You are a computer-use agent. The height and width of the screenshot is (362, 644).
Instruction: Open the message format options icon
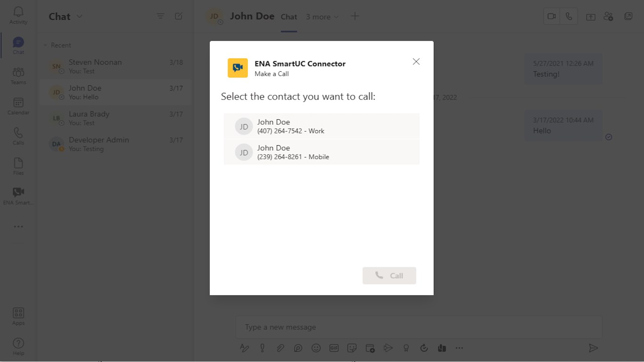click(244, 348)
